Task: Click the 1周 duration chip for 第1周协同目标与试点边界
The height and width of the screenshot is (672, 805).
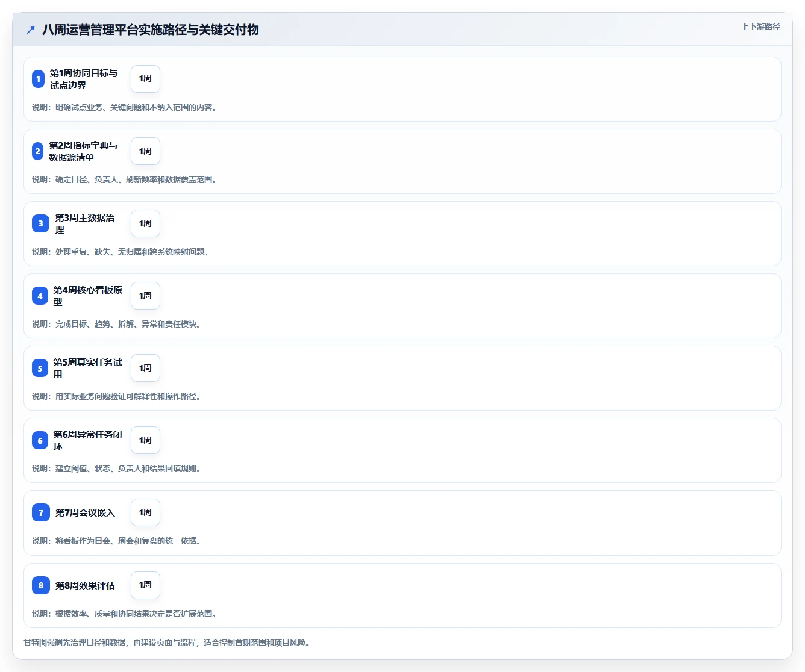Action: (x=145, y=79)
